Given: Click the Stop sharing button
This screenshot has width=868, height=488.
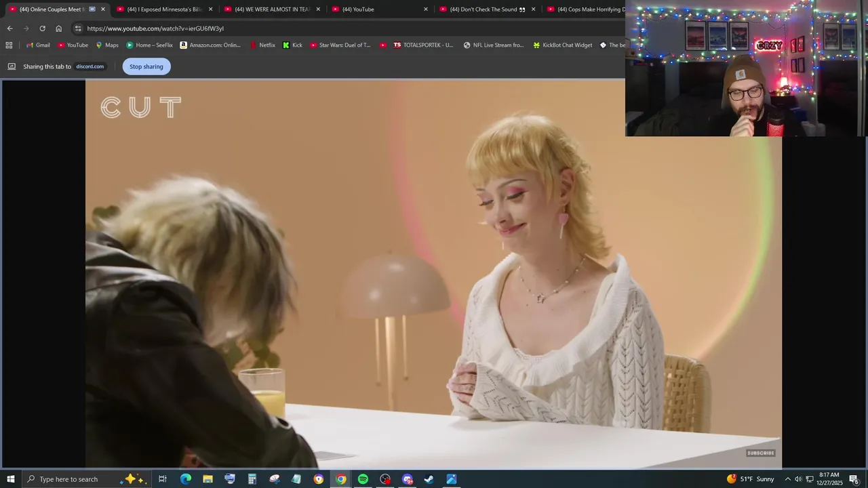Looking at the screenshot, I should (x=146, y=66).
